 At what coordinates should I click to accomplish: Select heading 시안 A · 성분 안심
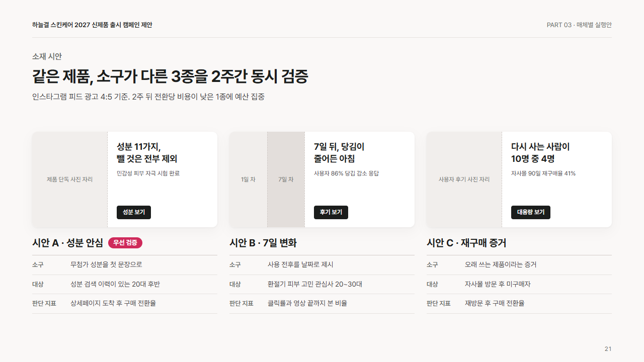click(x=67, y=243)
